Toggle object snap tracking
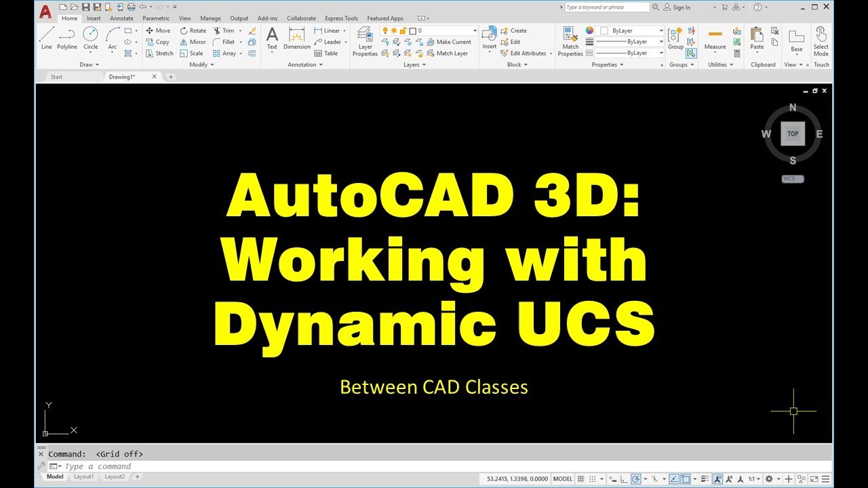This screenshot has height=488, width=868. [674, 478]
